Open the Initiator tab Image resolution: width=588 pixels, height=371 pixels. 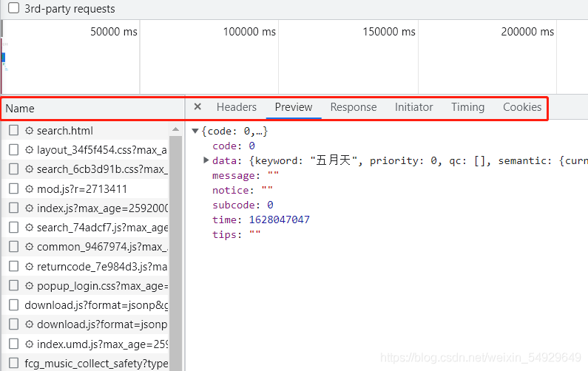pos(414,107)
